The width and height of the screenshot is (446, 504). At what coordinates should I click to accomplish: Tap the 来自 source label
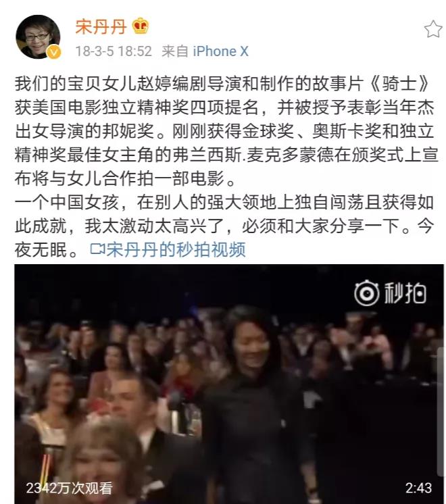pos(174,51)
